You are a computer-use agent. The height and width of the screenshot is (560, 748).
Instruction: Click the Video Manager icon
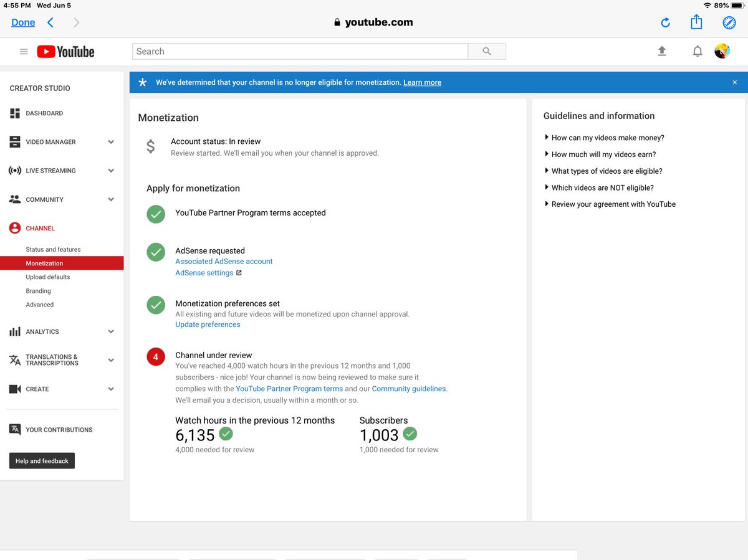[15, 142]
